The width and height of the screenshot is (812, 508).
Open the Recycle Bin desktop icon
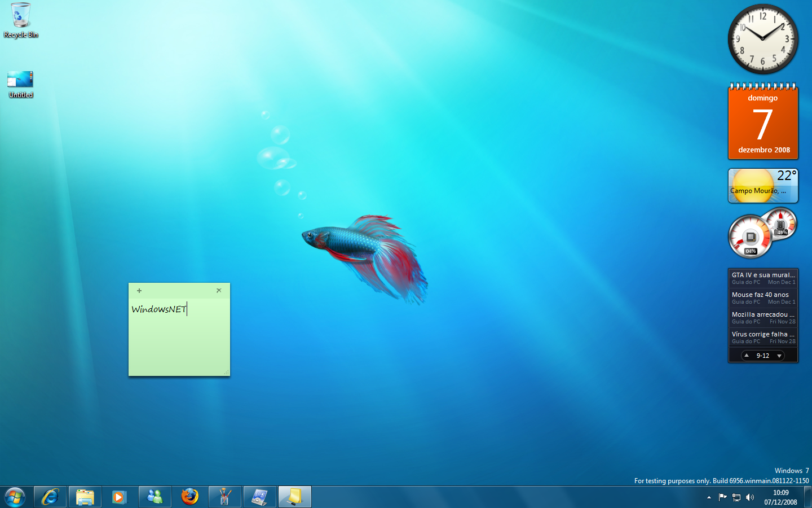21,21
